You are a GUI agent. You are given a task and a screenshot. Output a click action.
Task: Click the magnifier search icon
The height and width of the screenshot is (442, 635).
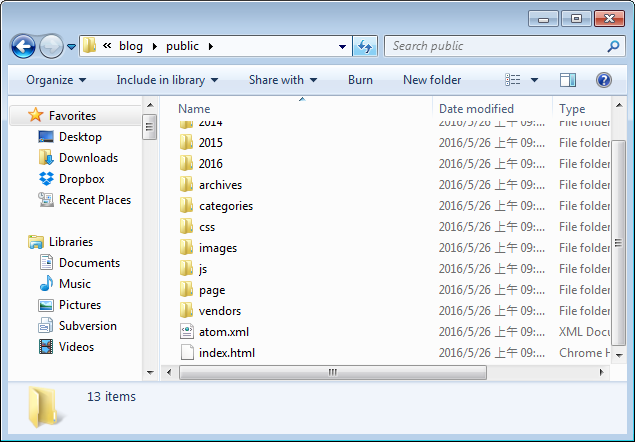(x=613, y=46)
